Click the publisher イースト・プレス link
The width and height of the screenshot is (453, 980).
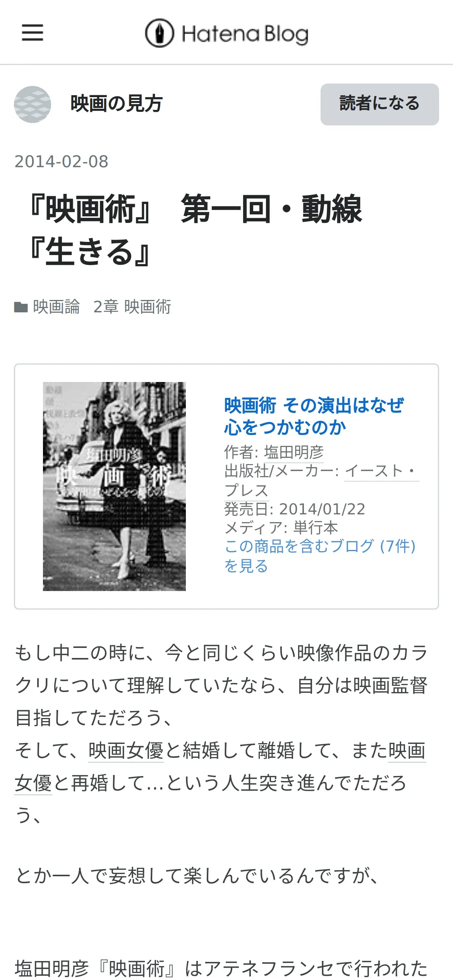pyautogui.click(x=322, y=480)
